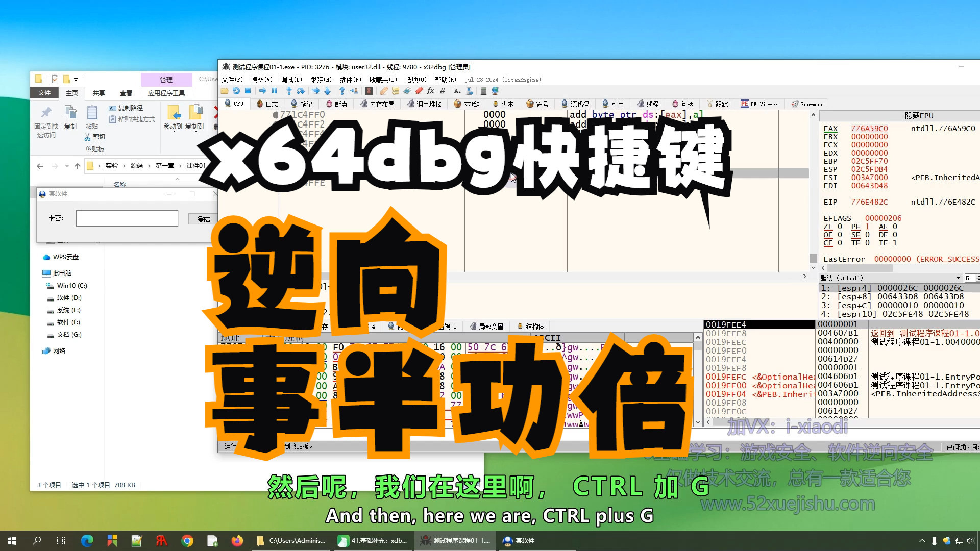This screenshot has height=551, width=980.
Task: Run the program with the arrow icon
Action: pos(262,91)
